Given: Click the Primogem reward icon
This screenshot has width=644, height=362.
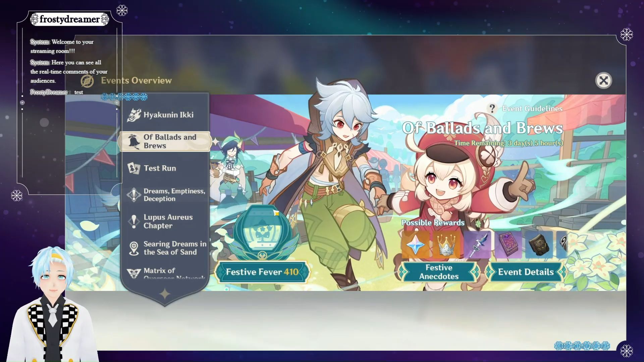Looking at the screenshot, I should point(415,245).
